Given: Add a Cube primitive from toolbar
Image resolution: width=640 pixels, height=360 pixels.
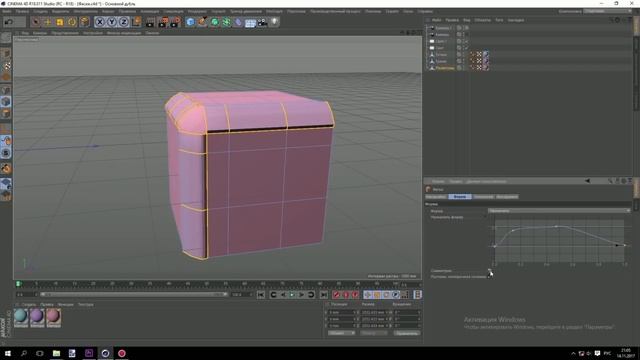Looking at the screenshot, I should [190, 22].
